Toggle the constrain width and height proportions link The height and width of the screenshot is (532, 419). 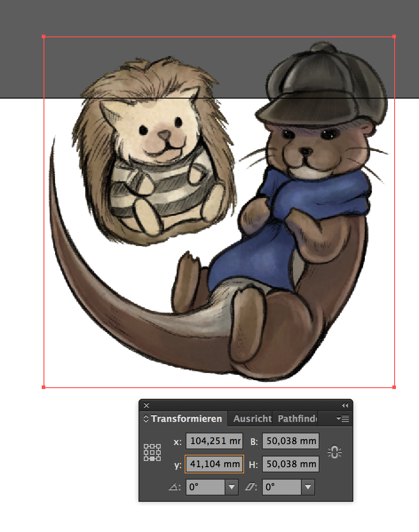pos(335,452)
